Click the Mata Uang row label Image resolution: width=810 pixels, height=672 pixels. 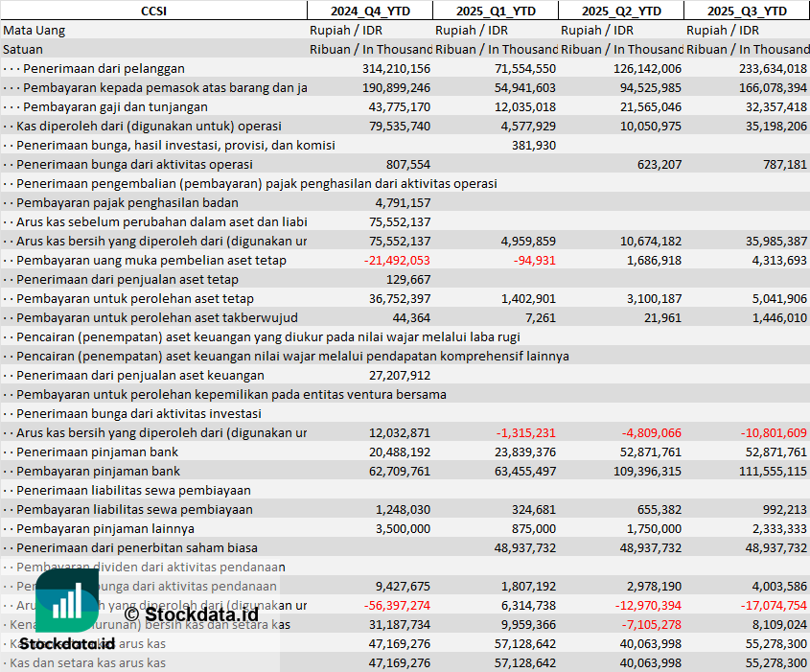coord(35,30)
